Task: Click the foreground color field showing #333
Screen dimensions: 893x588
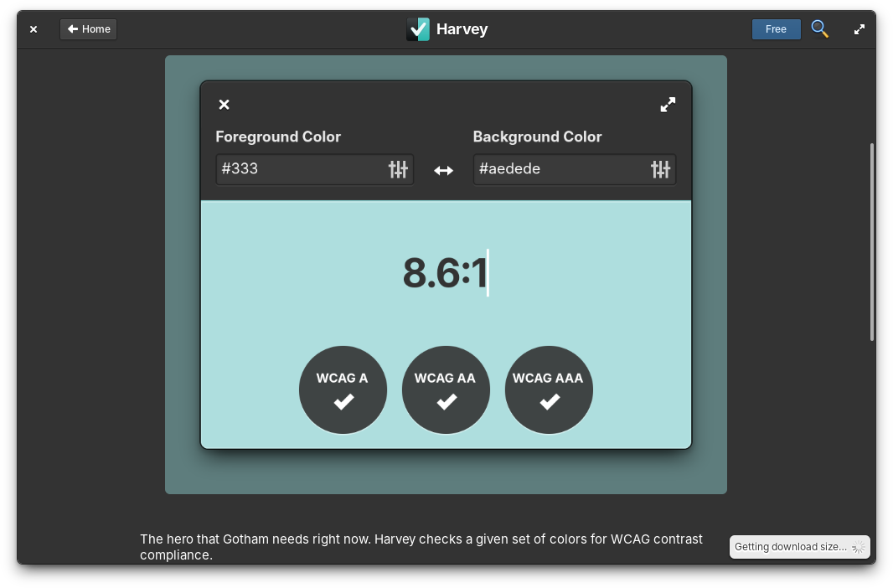Action: coord(314,169)
